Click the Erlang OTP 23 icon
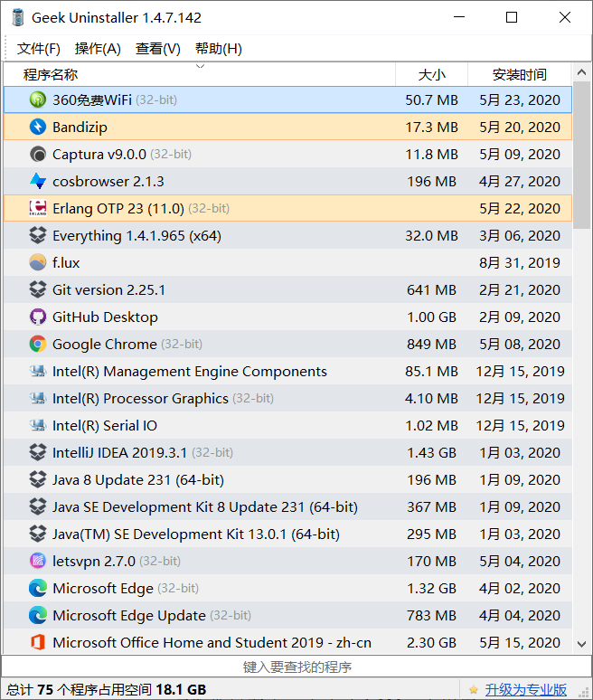 tap(38, 208)
